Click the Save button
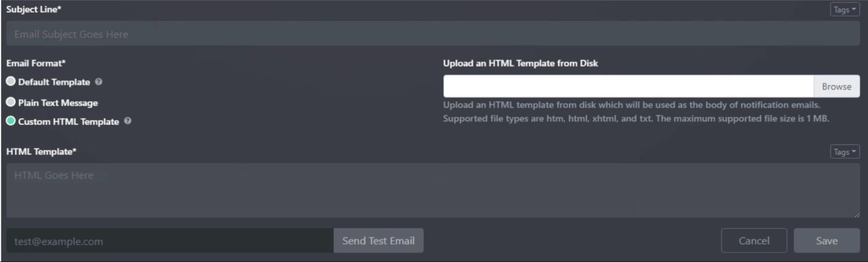This screenshot has height=262, width=868. tap(826, 240)
